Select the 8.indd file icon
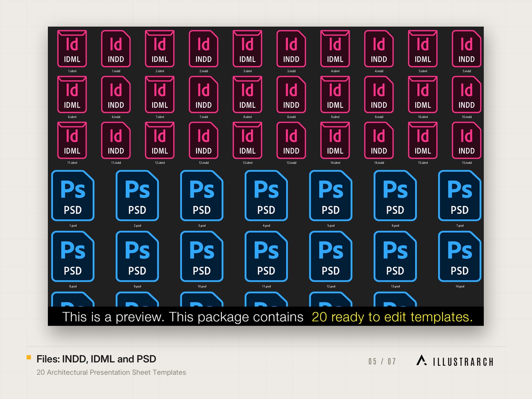This screenshot has height=399, width=532. (291, 94)
